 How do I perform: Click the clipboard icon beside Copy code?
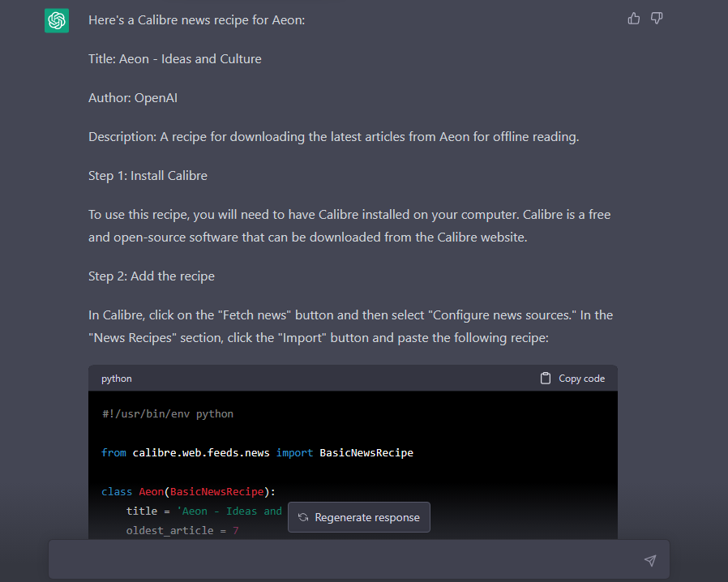coord(546,379)
